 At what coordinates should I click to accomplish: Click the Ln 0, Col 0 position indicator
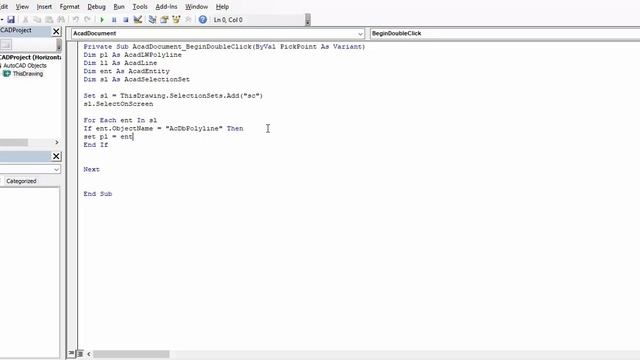pyautogui.click(x=228, y=20)
